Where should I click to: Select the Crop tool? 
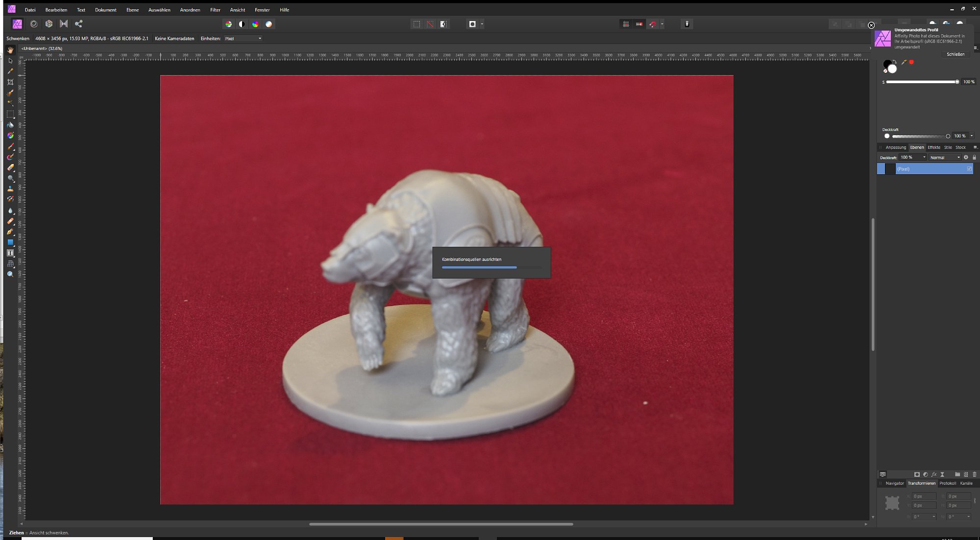coord(10,82)
